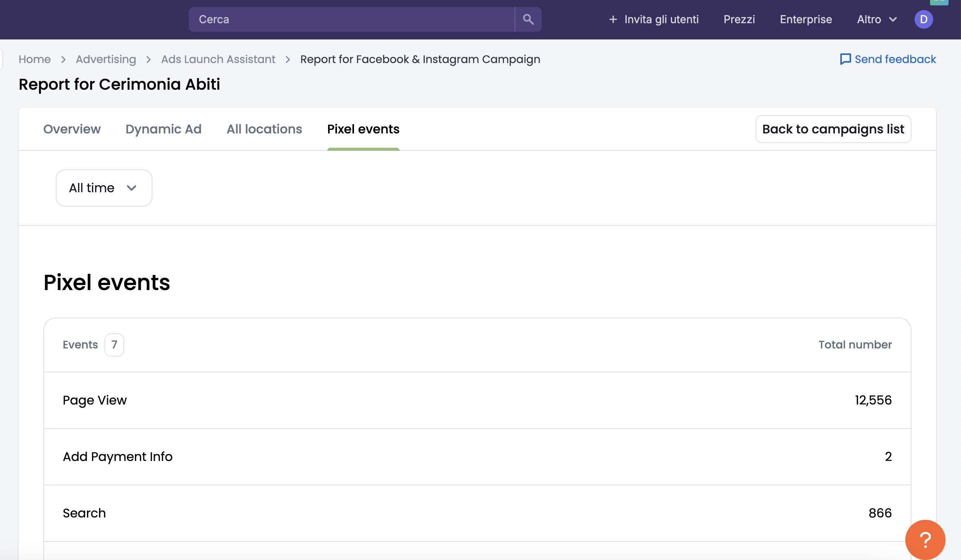Switch to the Overview tab
The height and width of the screenshot is (560, 961).
point(72,129)
